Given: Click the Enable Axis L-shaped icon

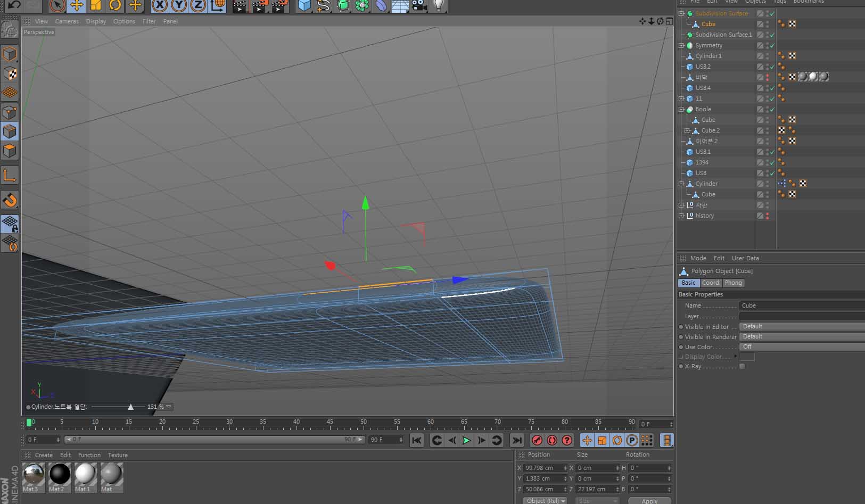Looking at the screenshot, I should [x=10, y=176].
